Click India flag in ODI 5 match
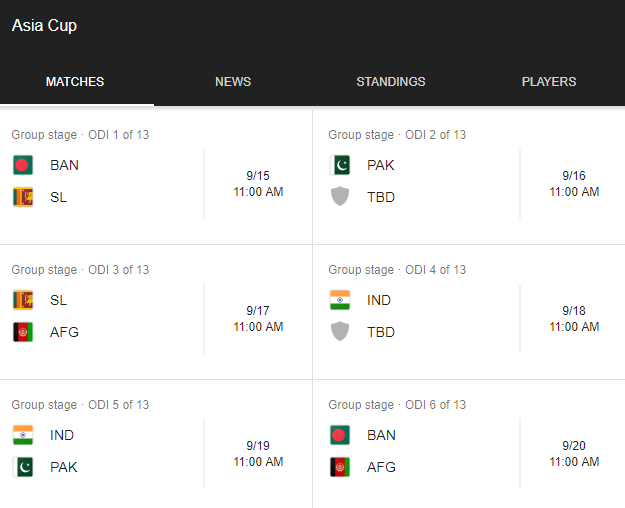The height and width of the screenshot is (508, 625). tap(23, 436)
